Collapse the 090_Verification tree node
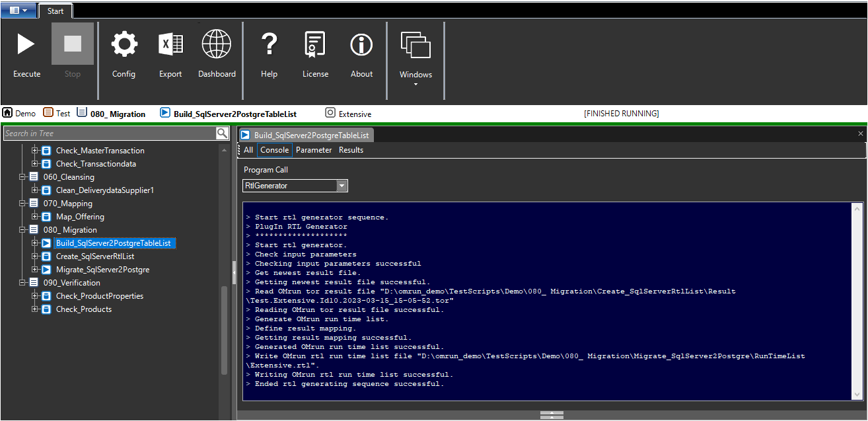 coord(23,283)
